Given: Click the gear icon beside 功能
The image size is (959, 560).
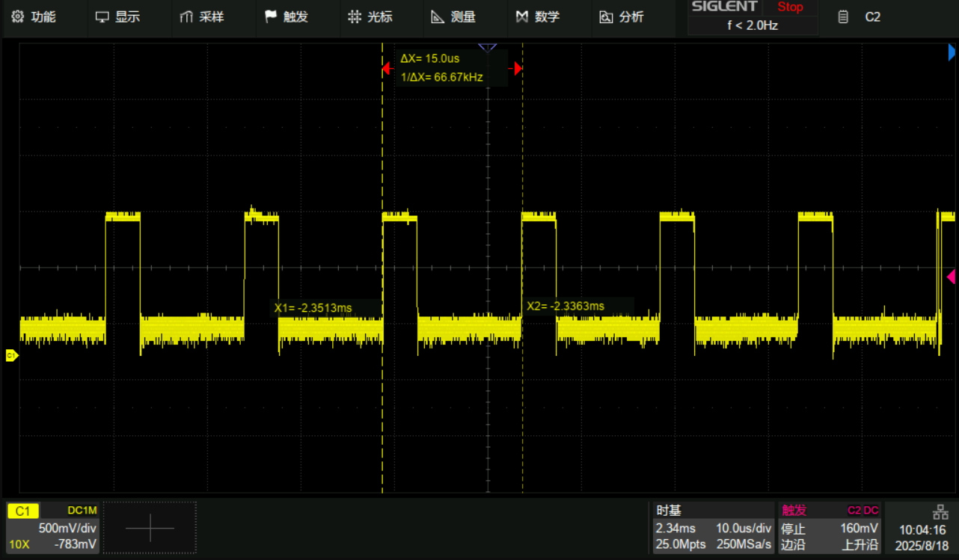Looking at the screenshot, I should (18, 16).
